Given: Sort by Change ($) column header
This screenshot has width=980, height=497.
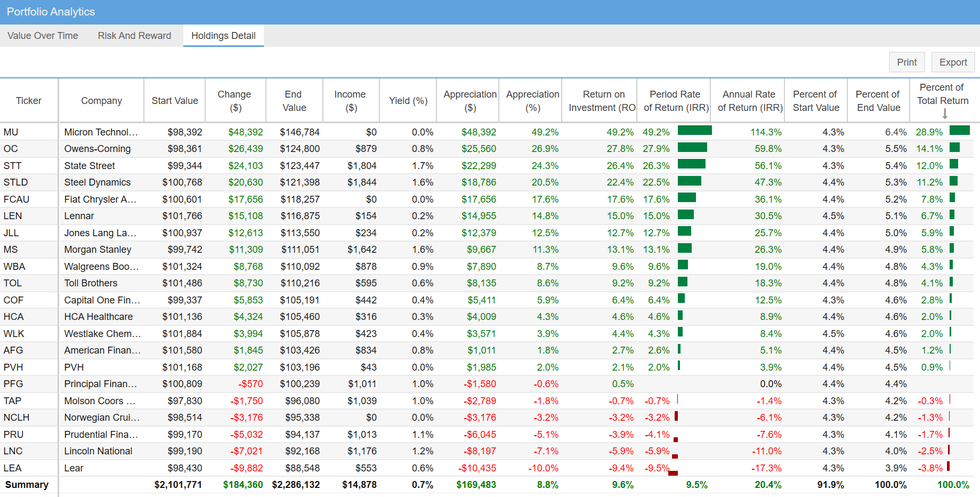Looking at the screenshot, I should [235, 101].
